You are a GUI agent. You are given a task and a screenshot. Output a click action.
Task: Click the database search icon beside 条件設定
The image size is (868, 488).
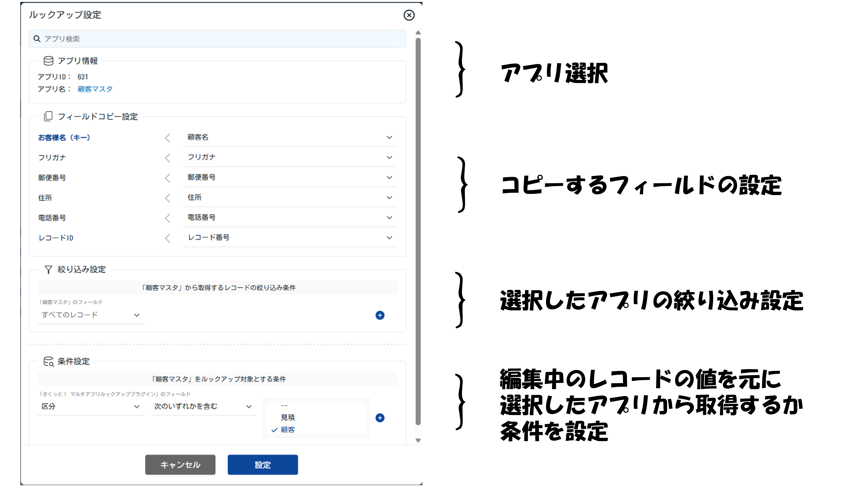coord(48,361)
